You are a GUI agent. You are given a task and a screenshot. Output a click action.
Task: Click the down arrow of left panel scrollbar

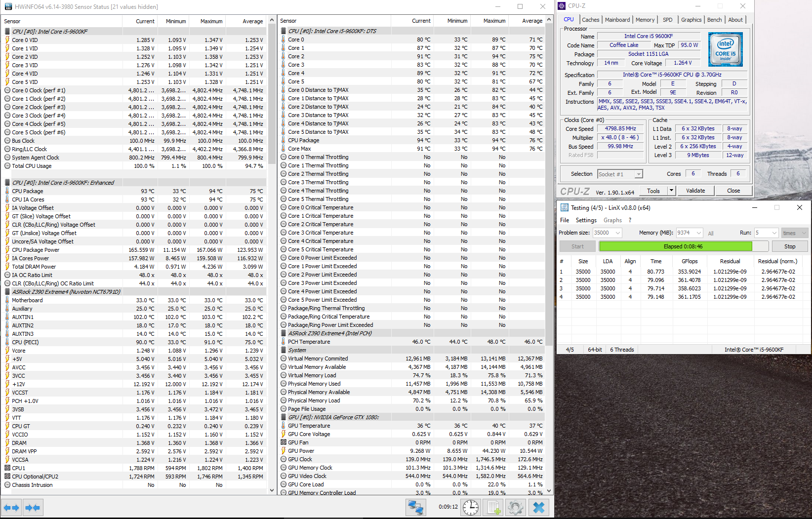tap(272, 490)
